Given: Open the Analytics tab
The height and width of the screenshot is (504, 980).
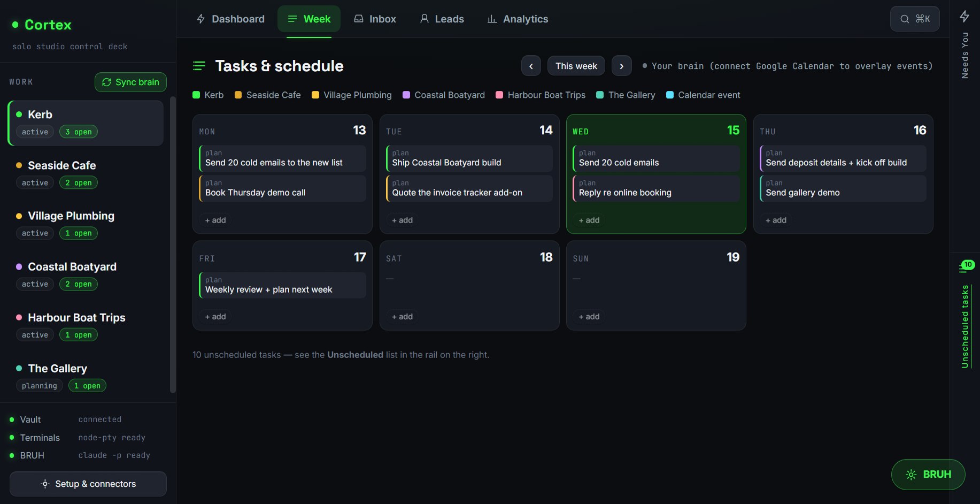Looking at the screenshot, I should pyautogui.click(x=518, y=19).
